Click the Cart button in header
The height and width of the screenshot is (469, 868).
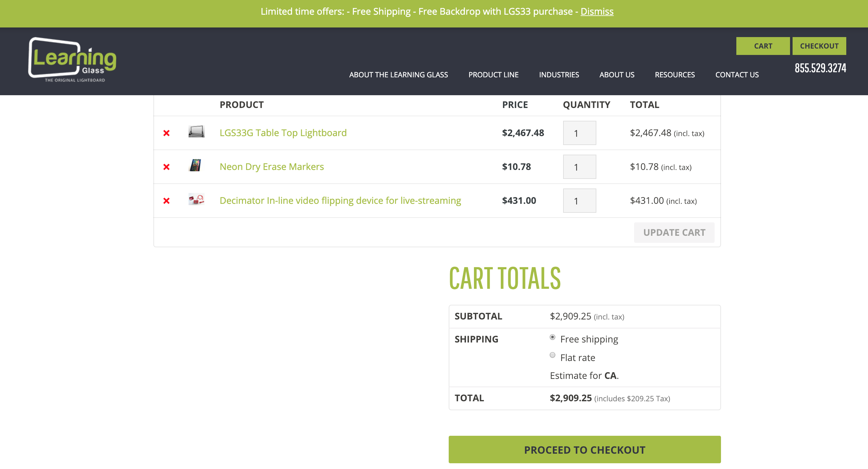click(x=763, y=46)
